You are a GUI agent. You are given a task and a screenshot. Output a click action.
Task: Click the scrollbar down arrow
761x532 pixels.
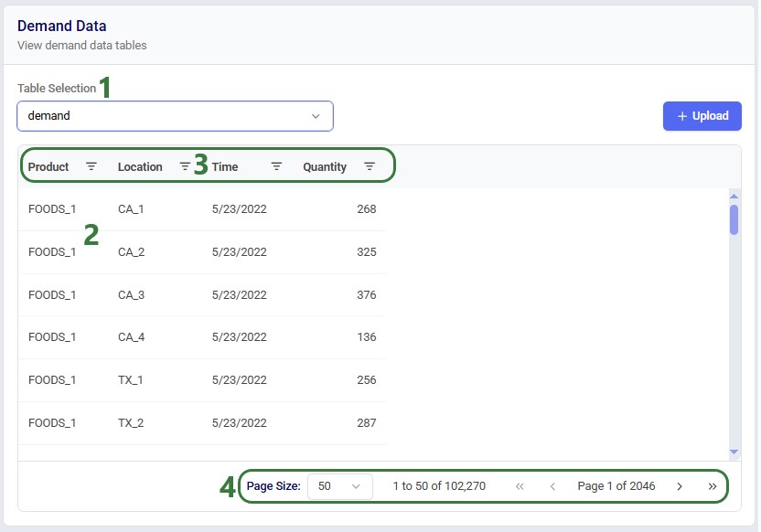(734, 452)
